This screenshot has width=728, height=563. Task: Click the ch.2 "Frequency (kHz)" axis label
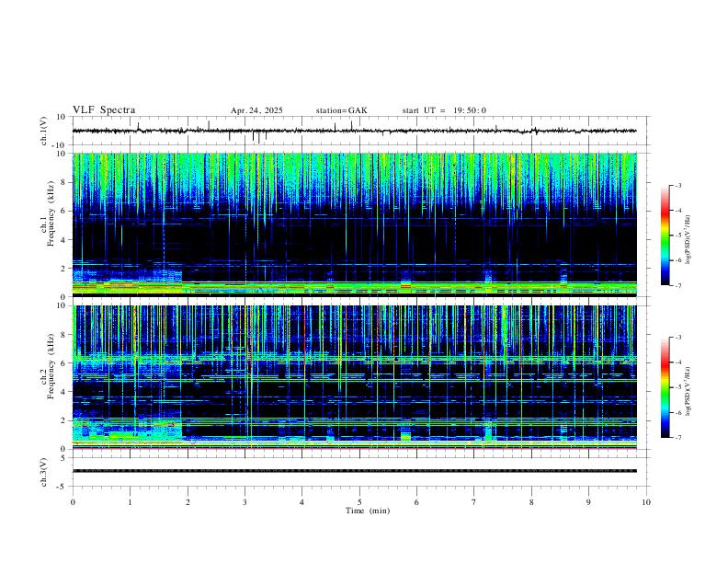[x=51, y=366]
